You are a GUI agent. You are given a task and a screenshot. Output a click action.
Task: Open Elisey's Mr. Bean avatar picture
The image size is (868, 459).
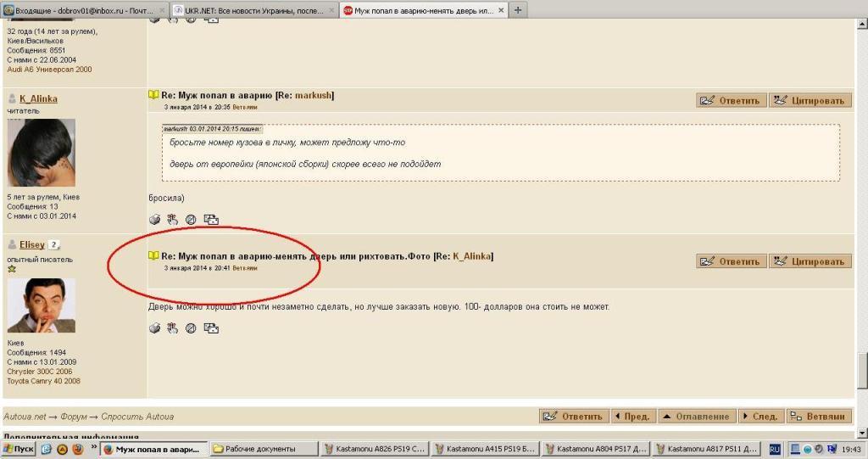[41, 305]
